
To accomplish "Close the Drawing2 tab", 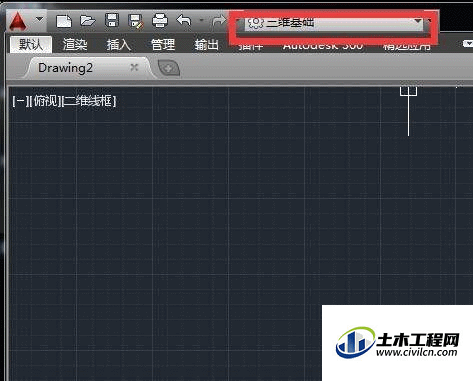I will coord(134,68).
